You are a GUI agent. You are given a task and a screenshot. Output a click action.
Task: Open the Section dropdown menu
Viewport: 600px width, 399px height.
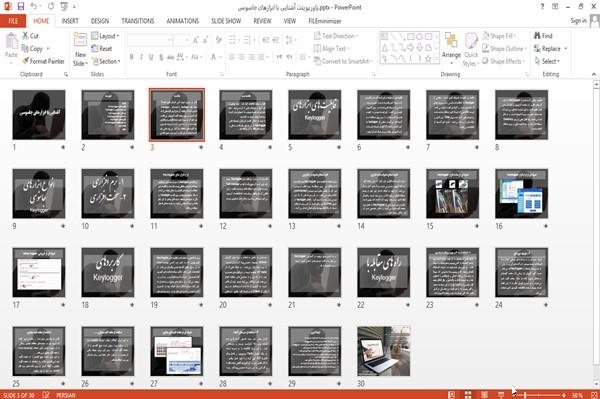[106, 61]
